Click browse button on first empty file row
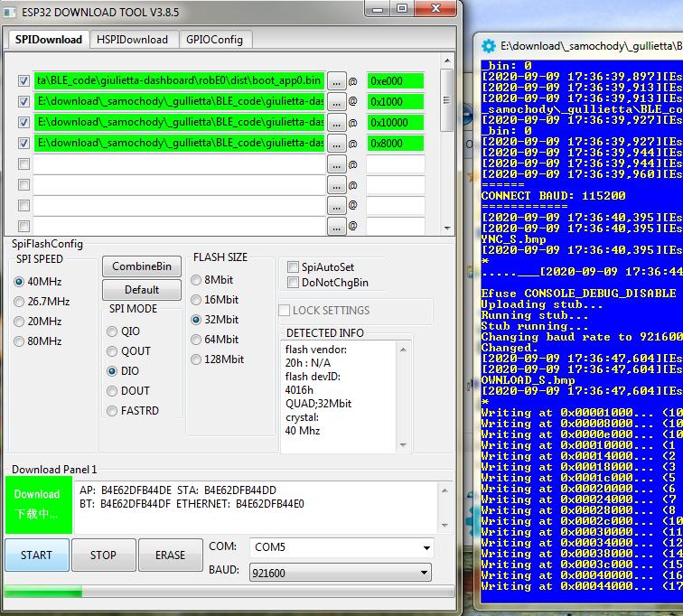 pyautogui.click(x=336, y=164)
